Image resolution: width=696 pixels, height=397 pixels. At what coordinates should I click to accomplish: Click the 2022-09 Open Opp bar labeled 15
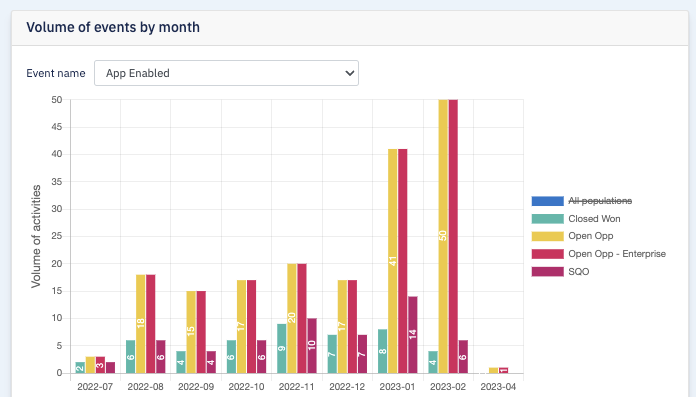[191, 332]
